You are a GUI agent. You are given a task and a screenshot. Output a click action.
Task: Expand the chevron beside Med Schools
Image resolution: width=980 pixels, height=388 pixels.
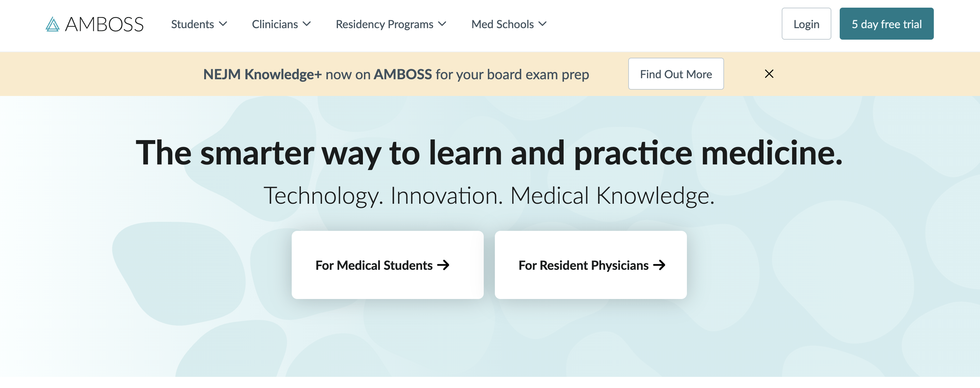542,24
